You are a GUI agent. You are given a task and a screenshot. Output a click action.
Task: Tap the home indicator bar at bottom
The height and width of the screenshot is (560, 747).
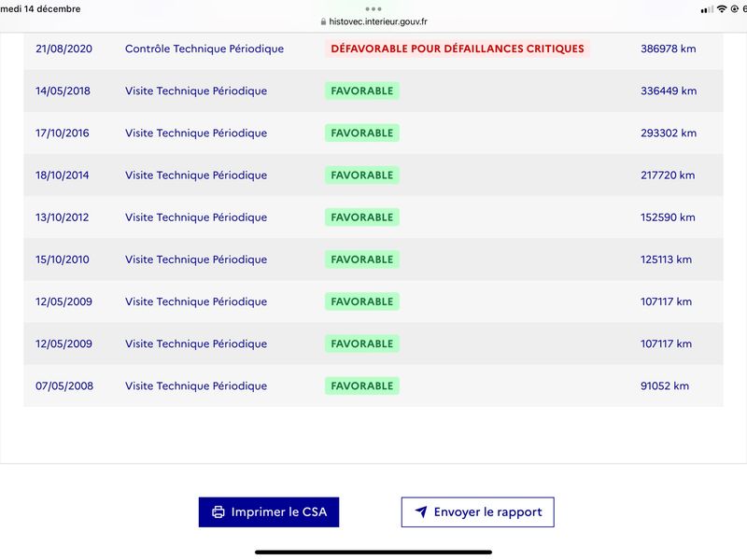(x=373, y=553)
